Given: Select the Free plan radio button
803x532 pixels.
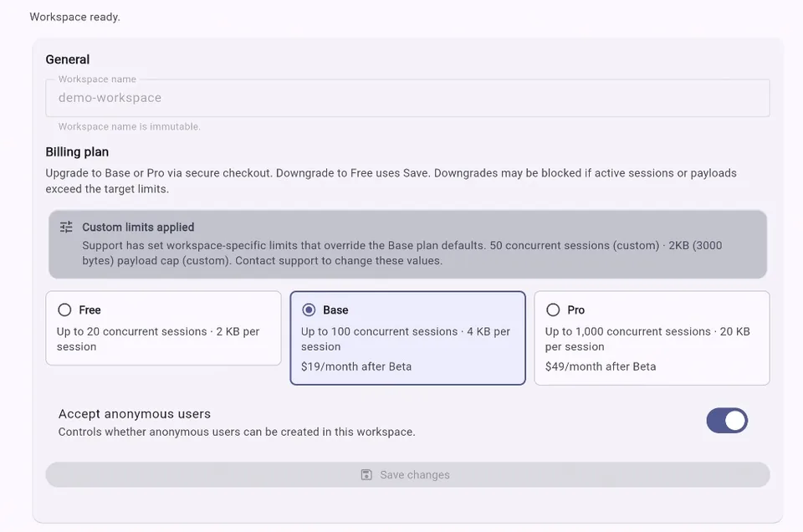Looking at the screenshot, I should [64, 309].
